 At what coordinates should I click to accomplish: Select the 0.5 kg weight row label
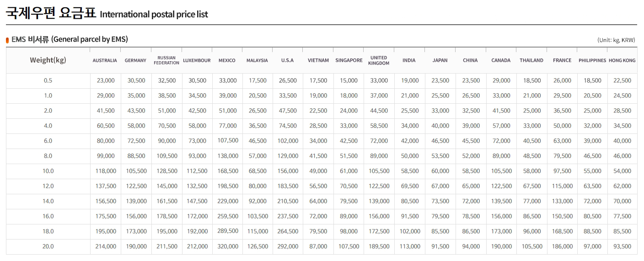tap(48, 80)
